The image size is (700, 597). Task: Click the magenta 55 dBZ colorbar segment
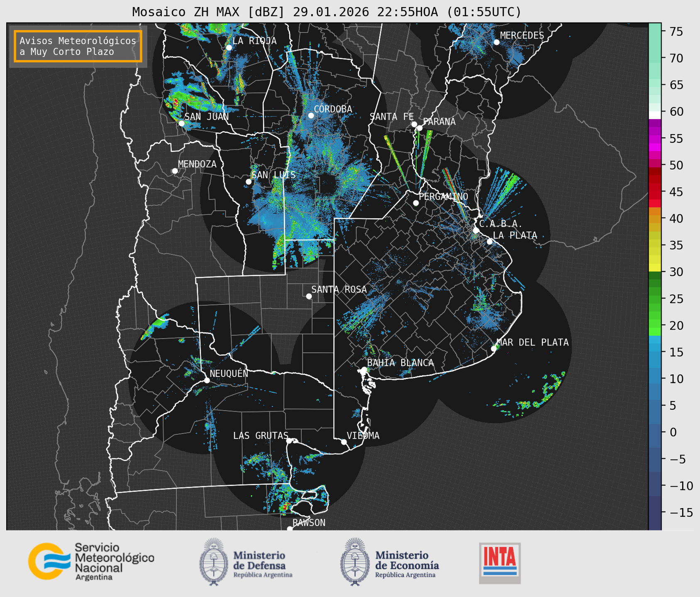click(655, 139)
